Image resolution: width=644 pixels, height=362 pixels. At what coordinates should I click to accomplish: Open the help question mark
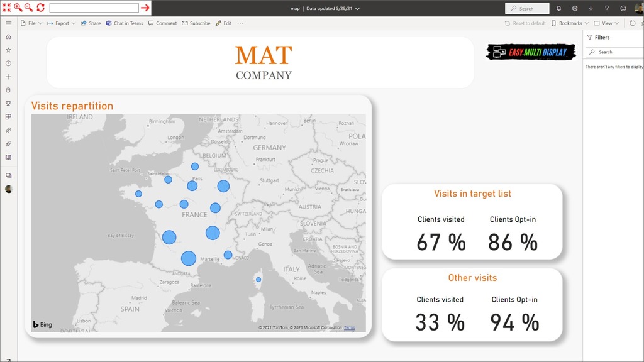(607, 8)
